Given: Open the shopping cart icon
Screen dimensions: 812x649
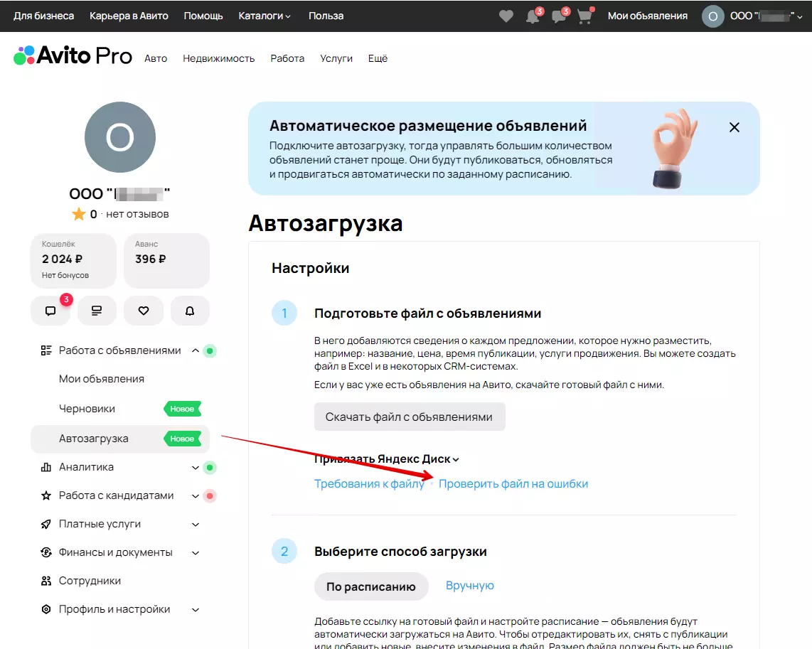Looking at the screenshot, I should point(584,16).
